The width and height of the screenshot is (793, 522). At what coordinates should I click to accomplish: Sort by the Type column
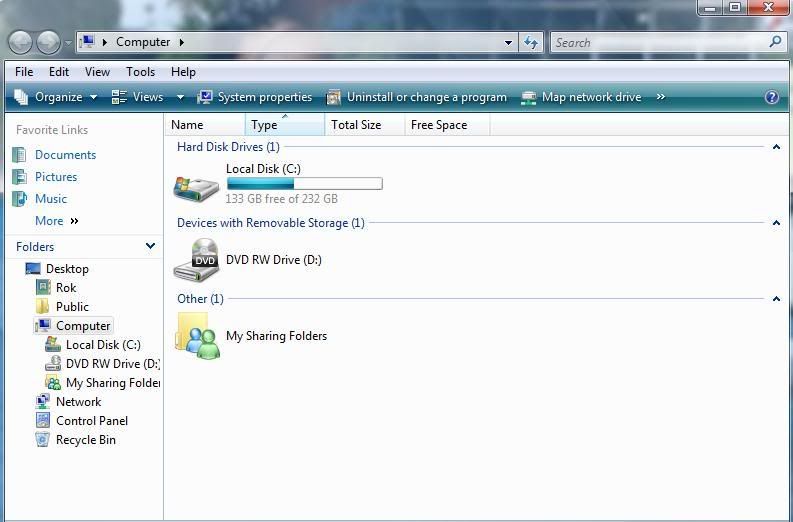pos(285,124)
